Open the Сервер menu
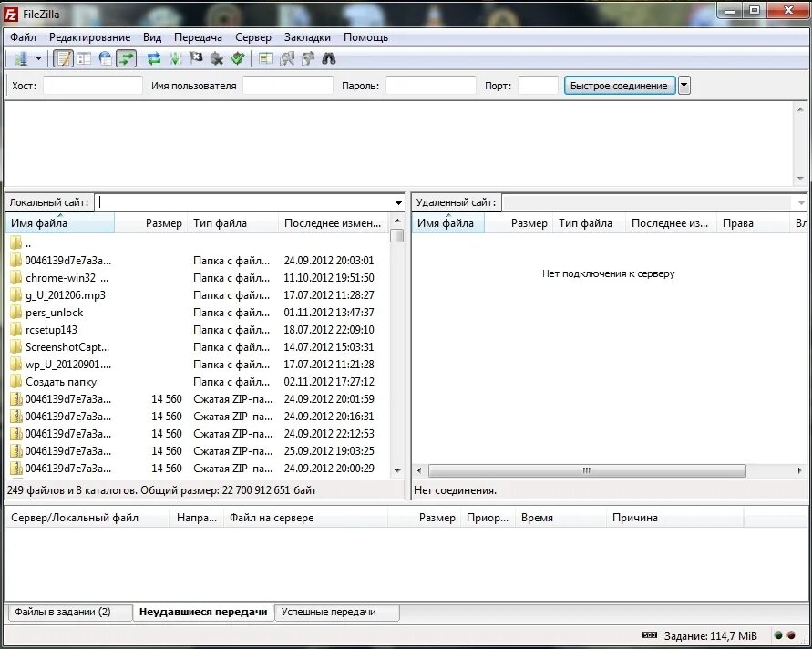 pos(252,37)
